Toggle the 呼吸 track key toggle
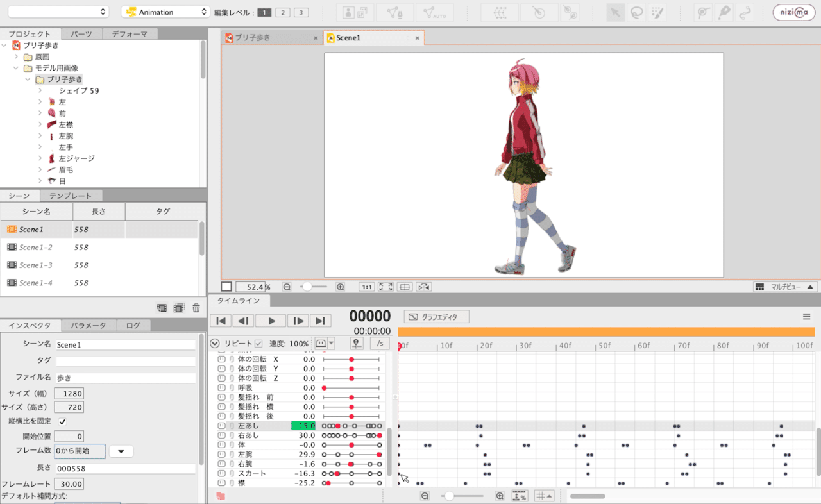 pyautogui.click(x=221, y=388)
